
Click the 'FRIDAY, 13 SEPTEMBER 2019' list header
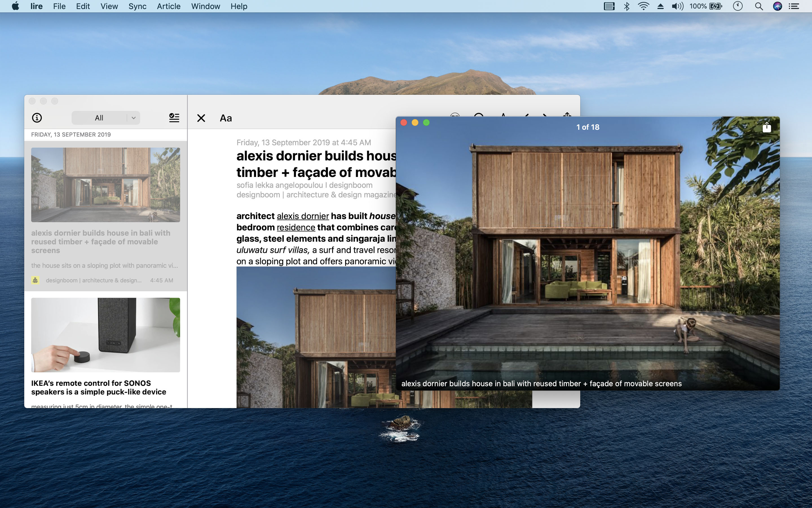(x=71, y=134)
